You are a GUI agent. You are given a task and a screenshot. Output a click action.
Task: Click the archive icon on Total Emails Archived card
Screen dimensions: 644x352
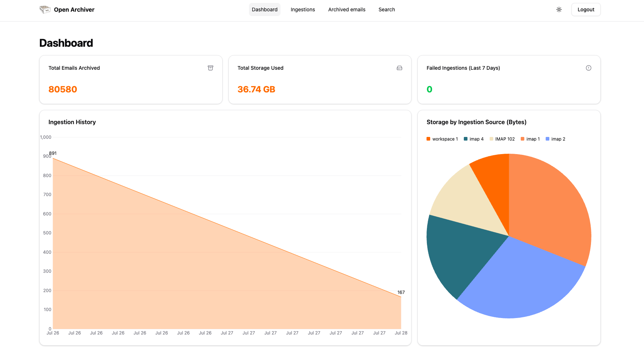[x=211, y=68]
